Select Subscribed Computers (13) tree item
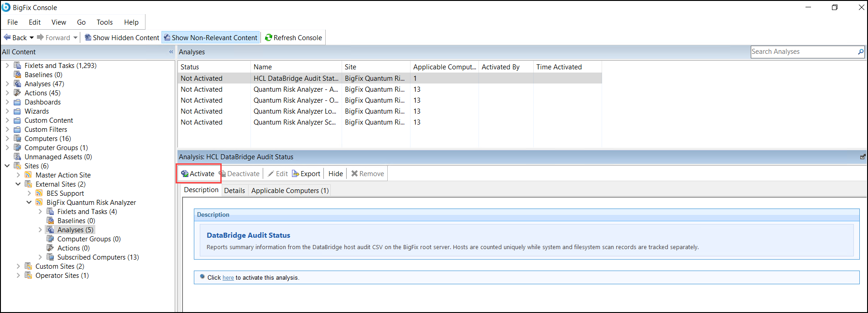The image size is (868, 313). point(98,257)
